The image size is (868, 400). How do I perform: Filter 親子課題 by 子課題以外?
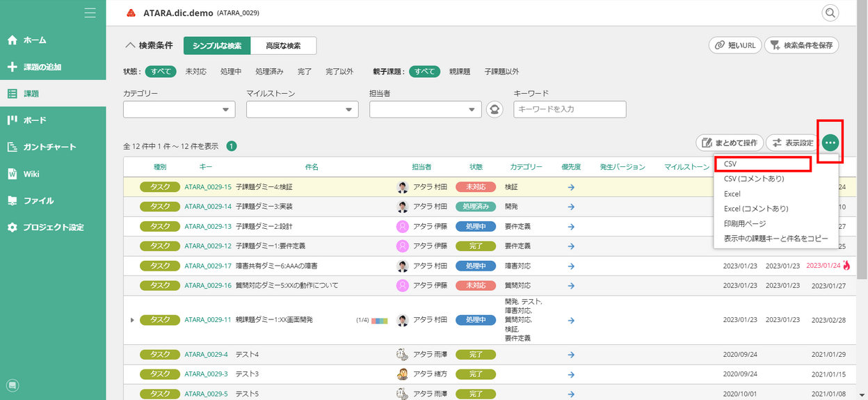pos(501,71)
